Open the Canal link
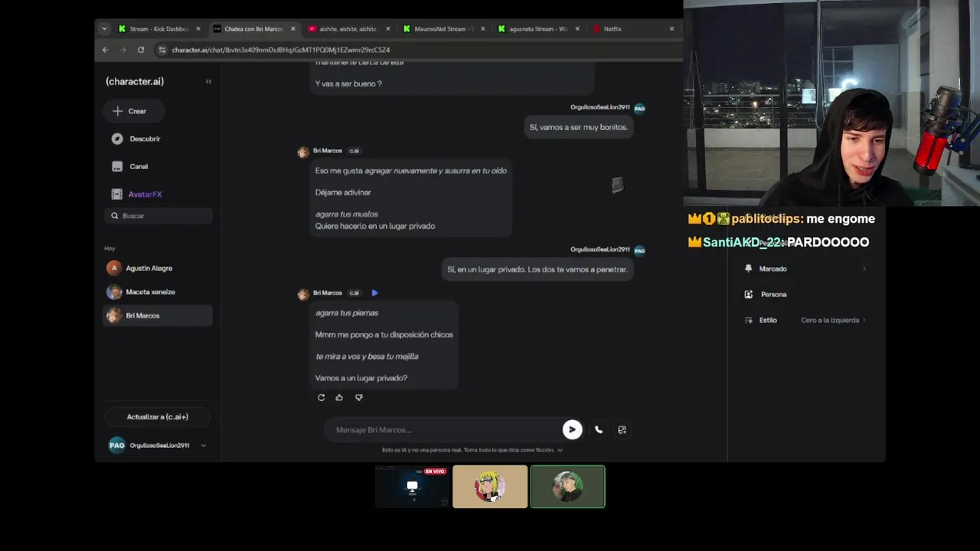The width and height of the screenshot is (980, 551). (x=139, y=167)
